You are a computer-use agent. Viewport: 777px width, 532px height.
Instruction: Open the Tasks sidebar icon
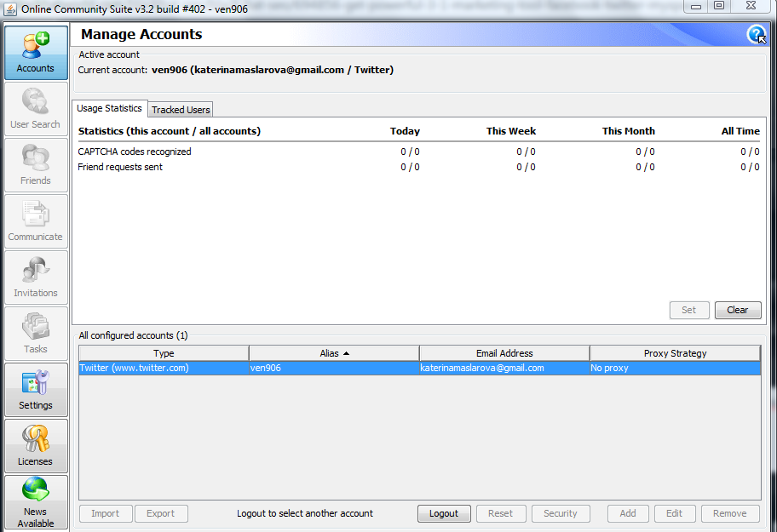(x=36, y=334)
